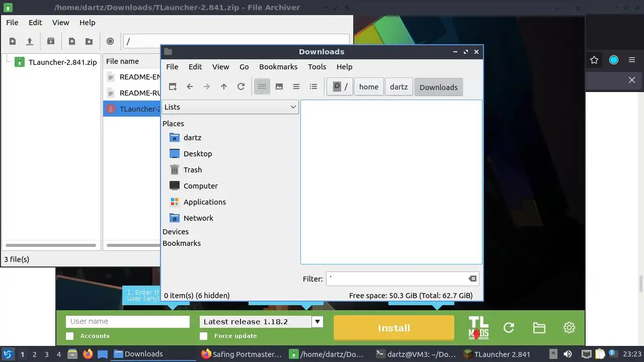Click the User name input field
The image size is (644, 362).
128,321
